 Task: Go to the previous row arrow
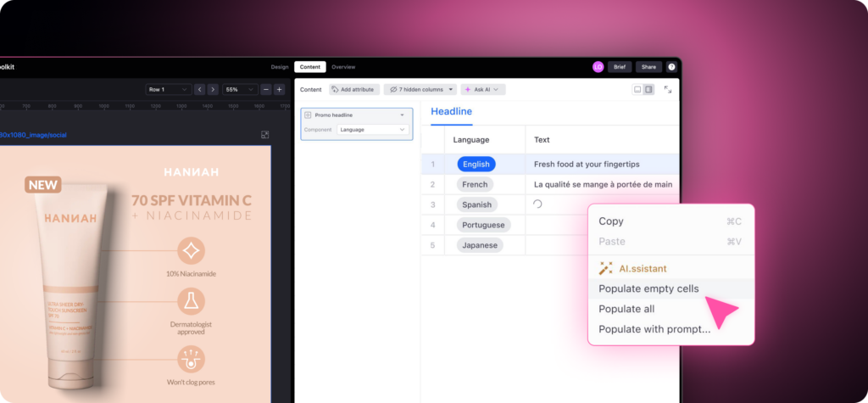(x=200, y=89)
